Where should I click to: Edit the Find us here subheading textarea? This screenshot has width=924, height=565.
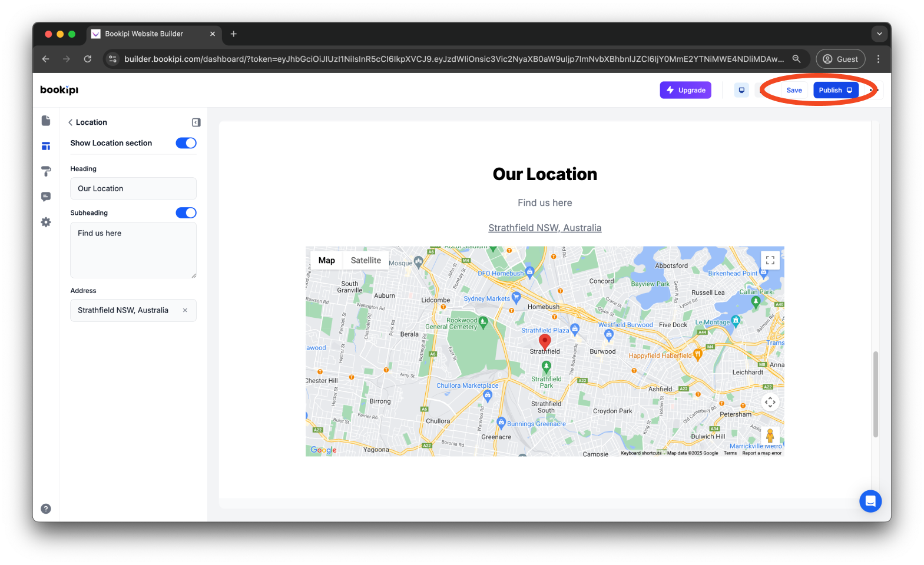pyautogui.click(x=133, y=250)
